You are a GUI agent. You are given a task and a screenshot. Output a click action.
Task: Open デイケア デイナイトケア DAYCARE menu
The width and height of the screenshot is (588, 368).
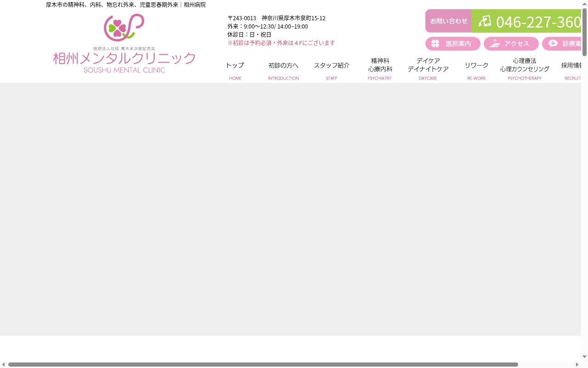(x=428, y=69)
